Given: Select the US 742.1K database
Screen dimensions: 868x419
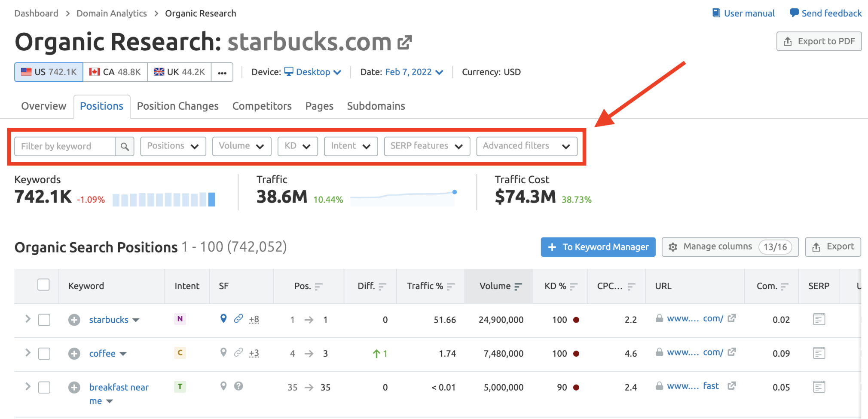Looking at the screenshot, I should [x=49, y=72].
